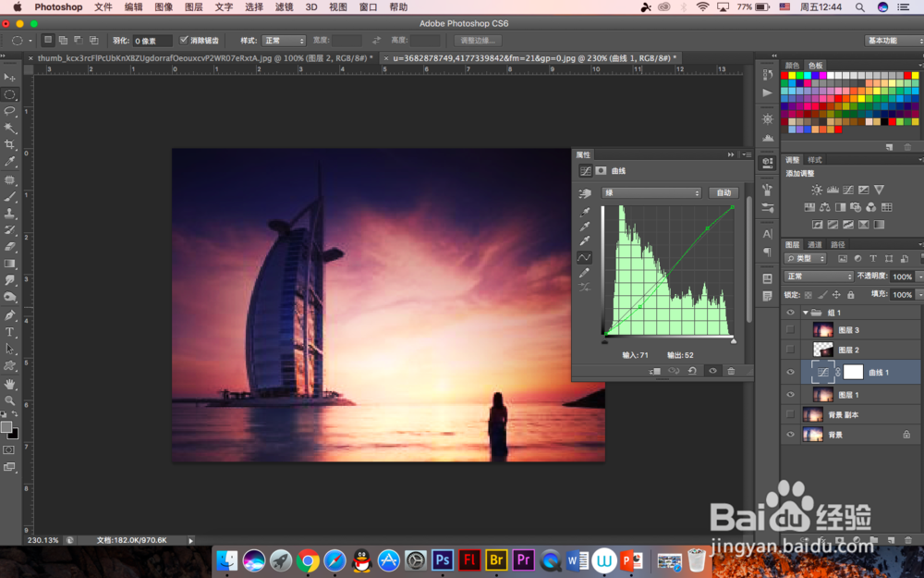The image size is (924, 578).
Task: Click the 填充 fill value field
Action: point(902,294)
